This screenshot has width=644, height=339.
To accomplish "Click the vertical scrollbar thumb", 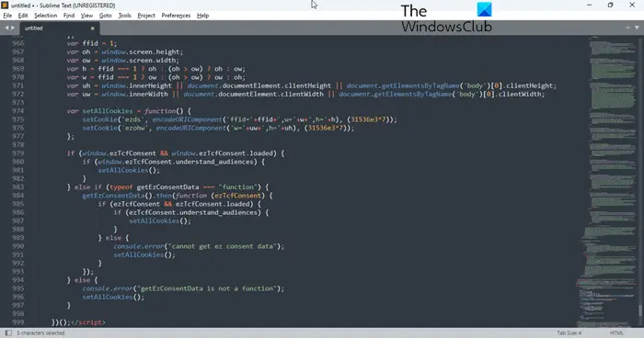I will point(639,311).
